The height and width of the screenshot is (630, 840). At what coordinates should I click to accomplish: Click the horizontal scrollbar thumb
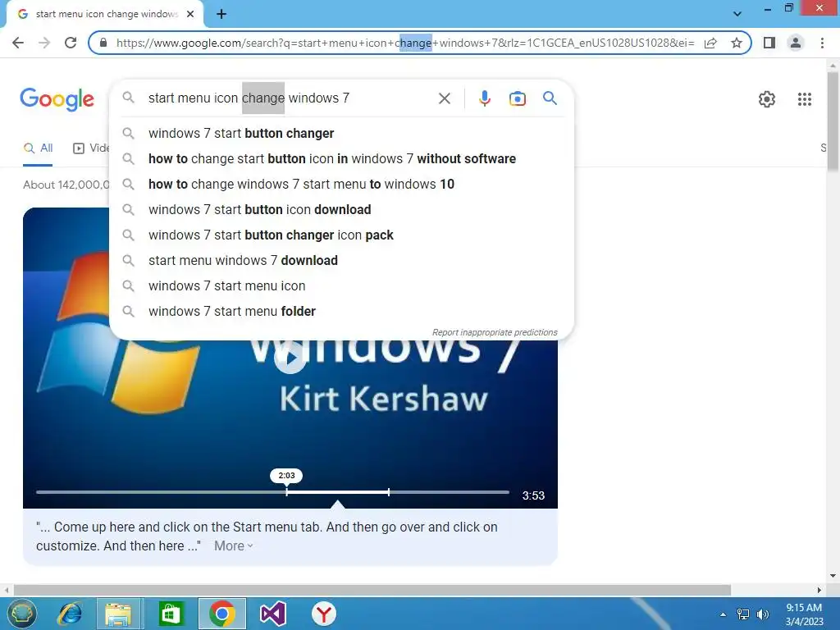(372, 590)
